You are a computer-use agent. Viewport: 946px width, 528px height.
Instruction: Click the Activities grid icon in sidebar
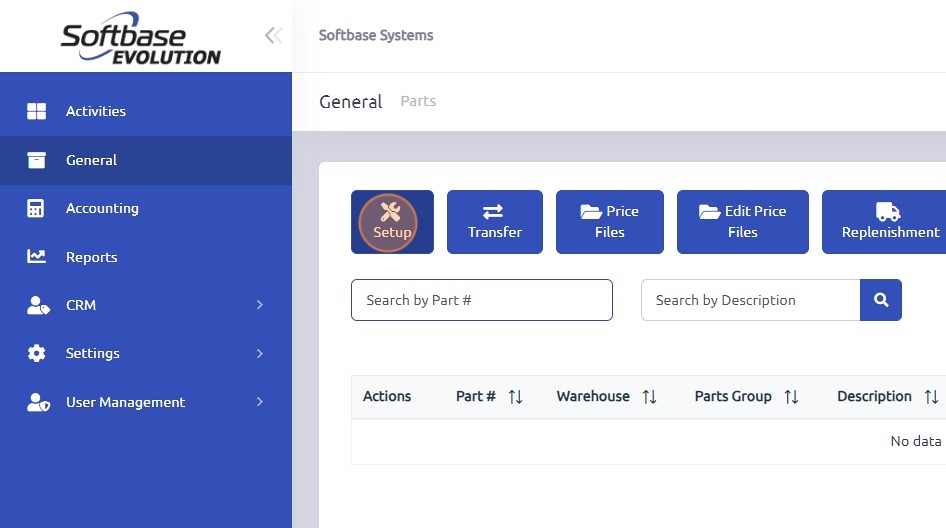coord(36,111)
